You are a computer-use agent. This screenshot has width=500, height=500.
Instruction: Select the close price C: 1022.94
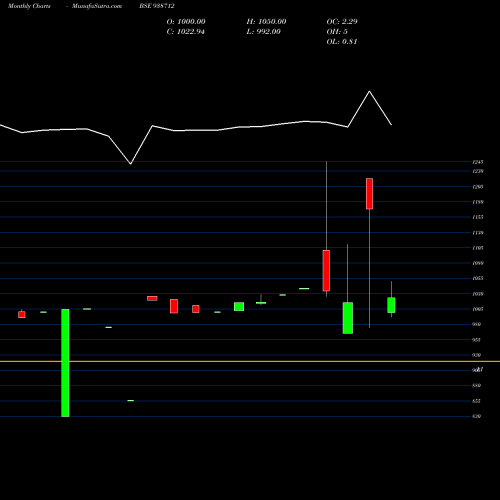186,32
